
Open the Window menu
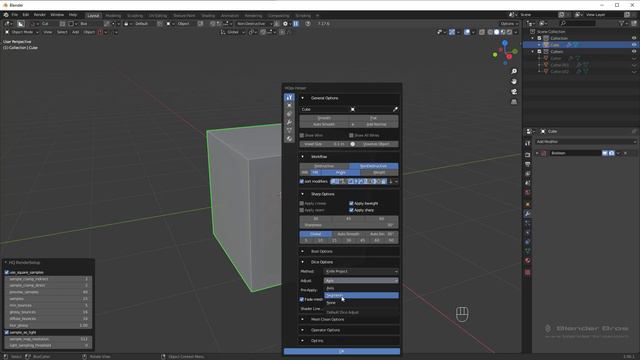57,15
